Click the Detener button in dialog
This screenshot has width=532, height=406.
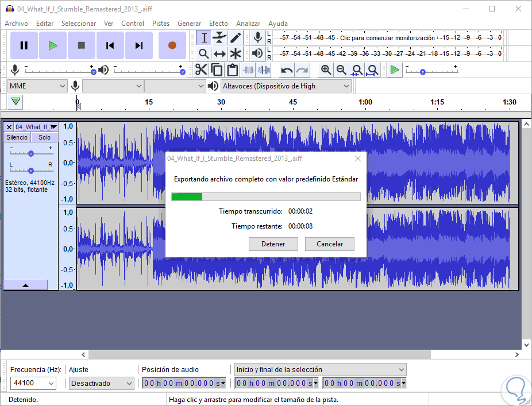(x=273, y=244)
